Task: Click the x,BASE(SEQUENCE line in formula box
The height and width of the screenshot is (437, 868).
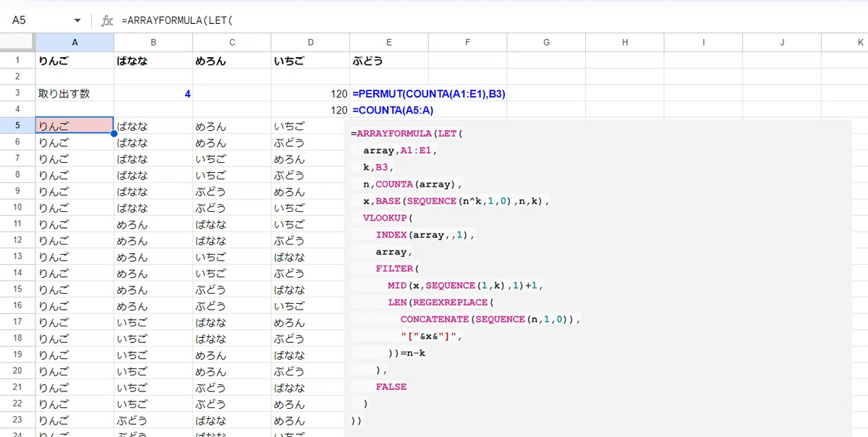Action: coord(456,201)
